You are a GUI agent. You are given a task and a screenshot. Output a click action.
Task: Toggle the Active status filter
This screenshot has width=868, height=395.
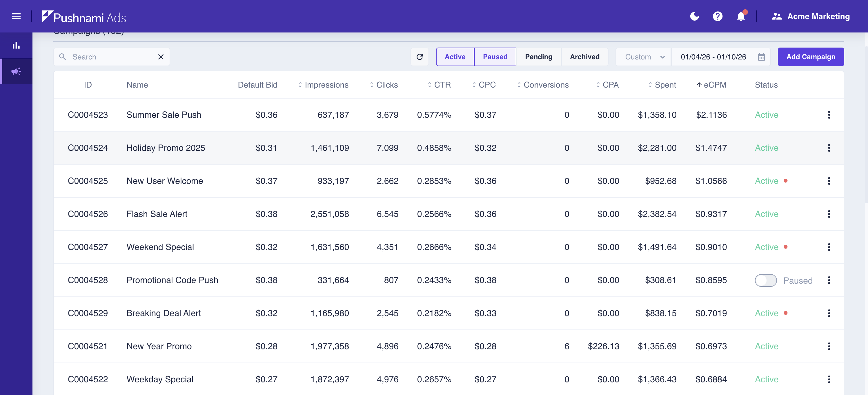coord(455,57)
